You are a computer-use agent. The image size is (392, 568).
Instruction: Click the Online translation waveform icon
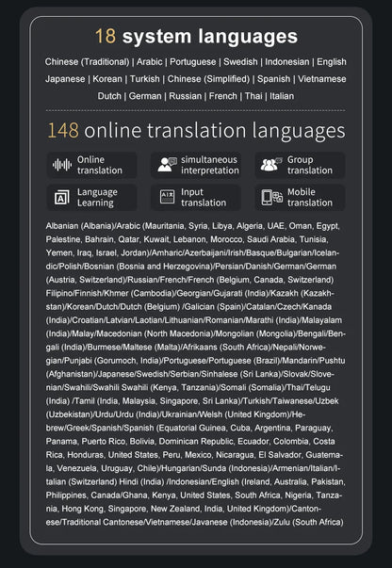(x=62, y=165)
